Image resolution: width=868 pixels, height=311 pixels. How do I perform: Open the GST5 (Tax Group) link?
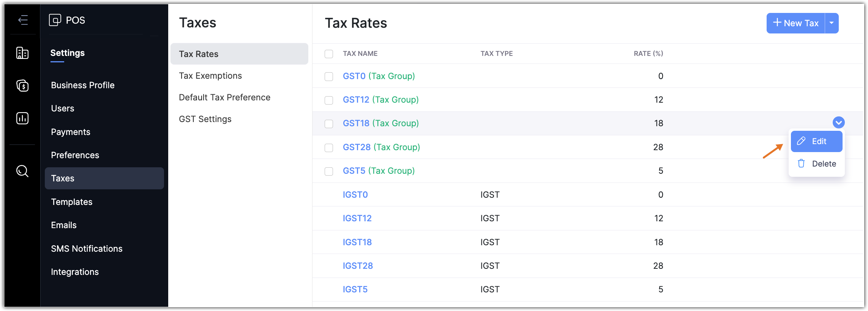pyautogui.click(x=379, y=171)
